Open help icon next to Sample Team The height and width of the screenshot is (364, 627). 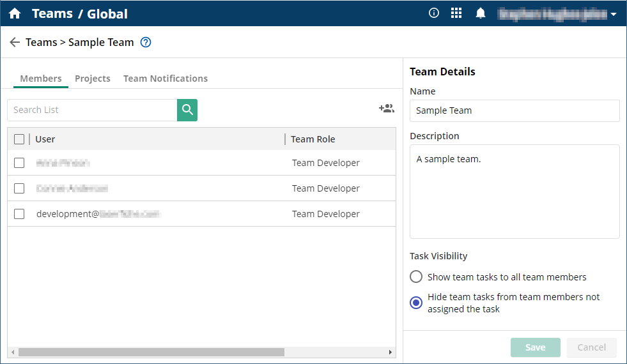click(146, 43)
